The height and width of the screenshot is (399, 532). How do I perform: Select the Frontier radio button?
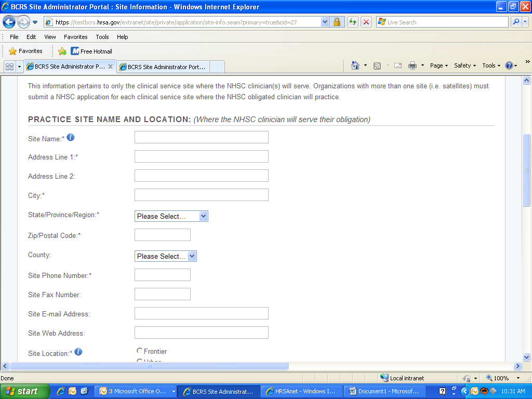[x=139, y=351]
